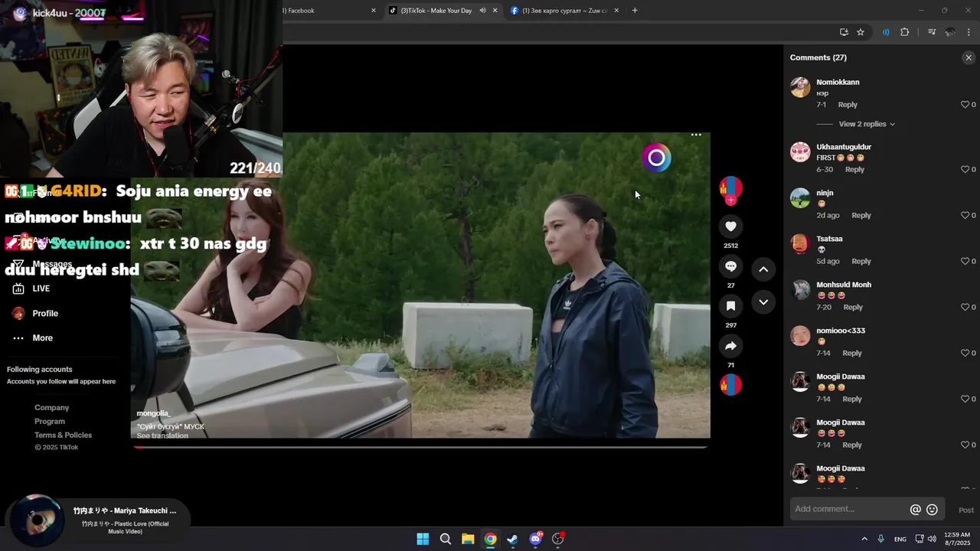Expand the Company footer section
The height and width of the screenshot is (551, 980).
[x=51, y=408]
